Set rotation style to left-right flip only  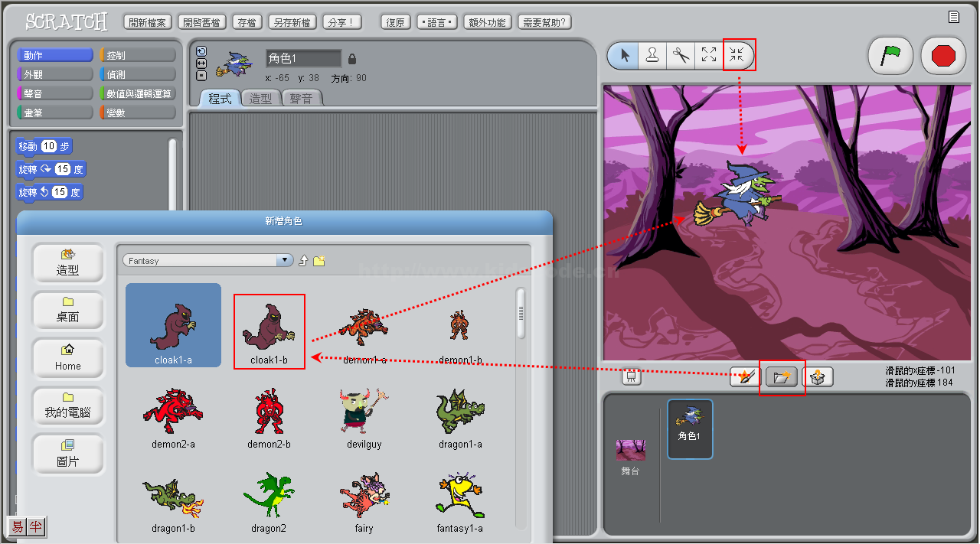(x=201, y=64)
